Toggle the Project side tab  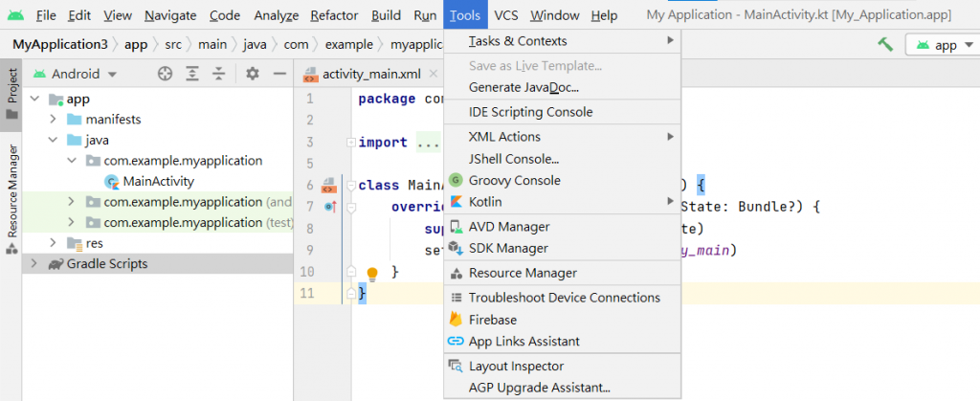pos(11,94)
